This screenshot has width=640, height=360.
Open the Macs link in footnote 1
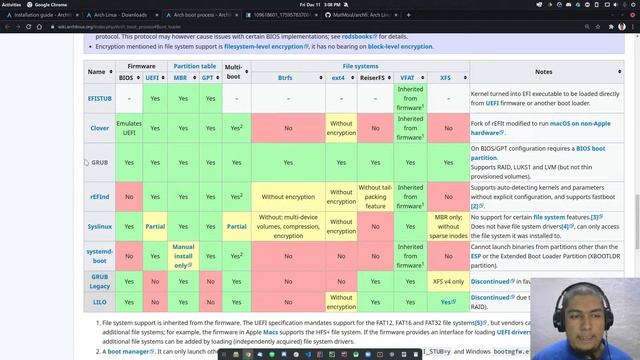tap(270, 332)
